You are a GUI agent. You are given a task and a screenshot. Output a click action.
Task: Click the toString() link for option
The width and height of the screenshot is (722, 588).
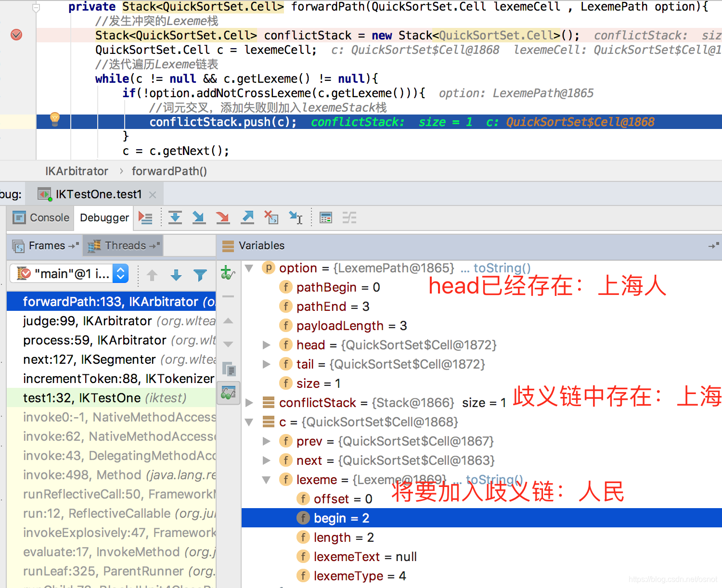click(502, 268)
